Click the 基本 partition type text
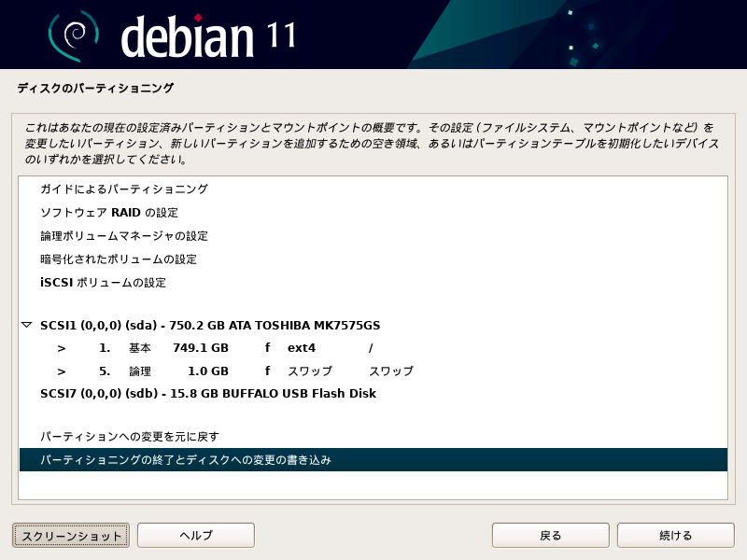This screenshot has height=560, width=747. tap(140, 348)
